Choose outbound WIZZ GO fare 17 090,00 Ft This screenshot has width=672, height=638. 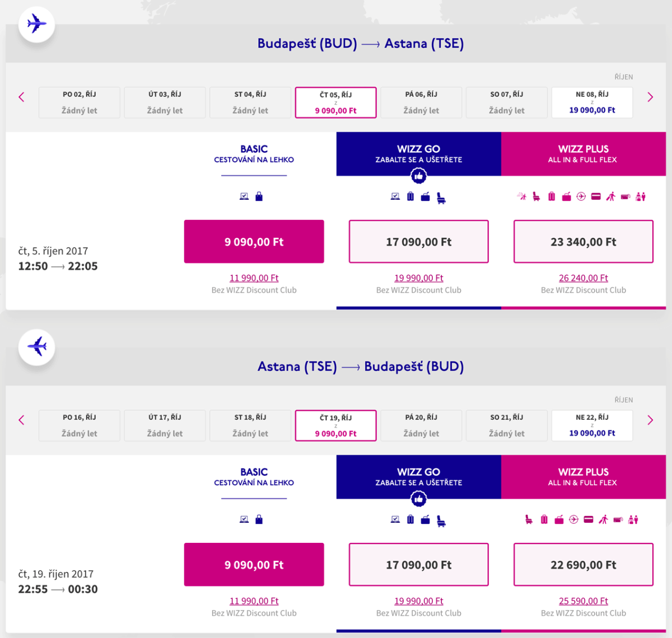pyautogui.click(x=418, y=242)
